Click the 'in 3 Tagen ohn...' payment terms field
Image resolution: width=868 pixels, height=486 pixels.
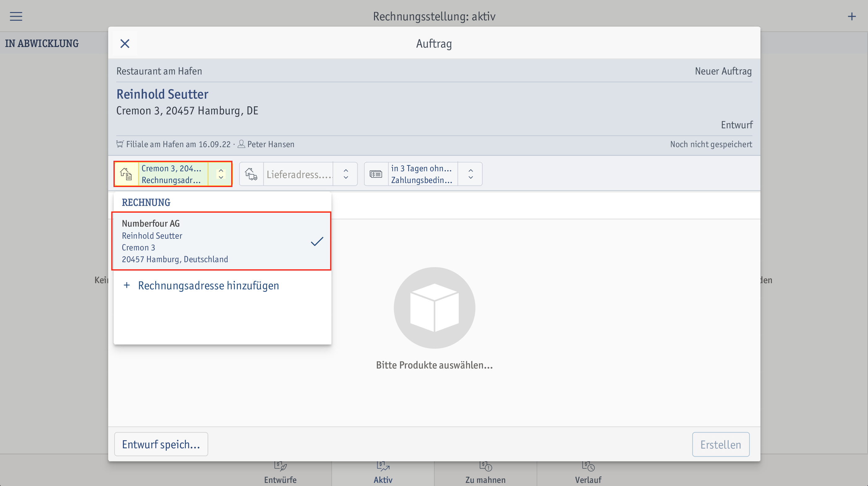click(x=423, y=174)
